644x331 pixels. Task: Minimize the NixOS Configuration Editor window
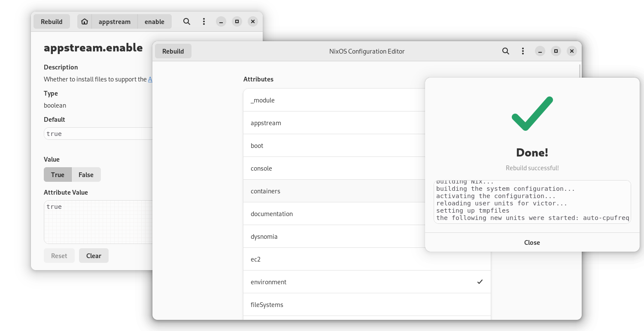[540, 51]
